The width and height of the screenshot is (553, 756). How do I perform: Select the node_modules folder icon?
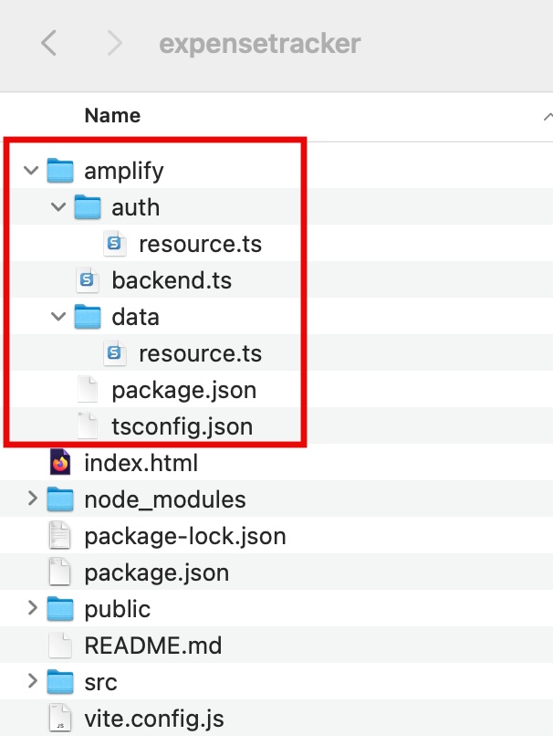coord(60,499)
